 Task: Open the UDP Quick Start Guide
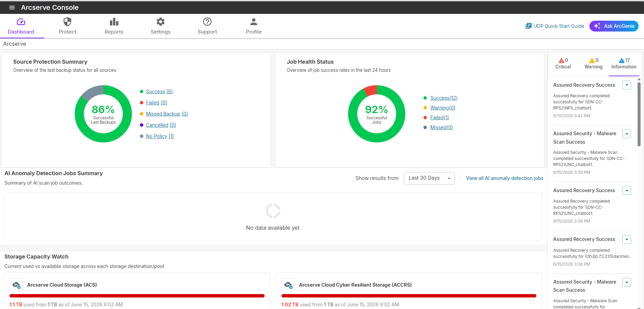coord(555,26)
